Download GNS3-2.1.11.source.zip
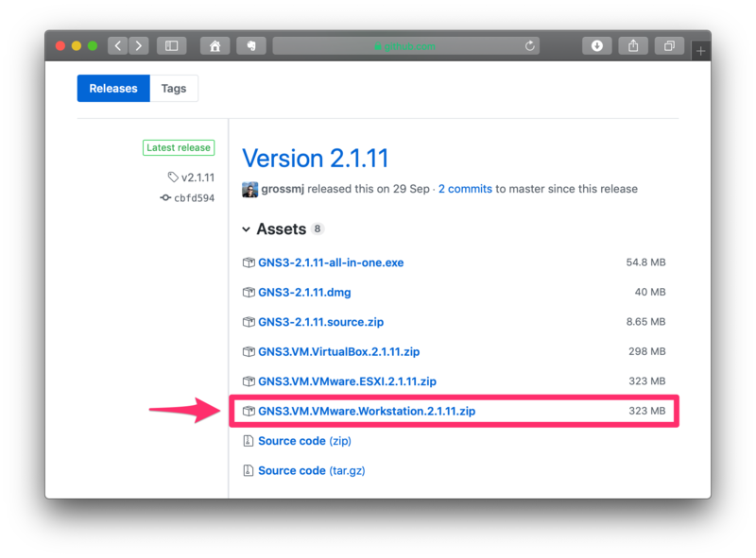The width and height of the screenshot is (756, 558). (320, 322)
